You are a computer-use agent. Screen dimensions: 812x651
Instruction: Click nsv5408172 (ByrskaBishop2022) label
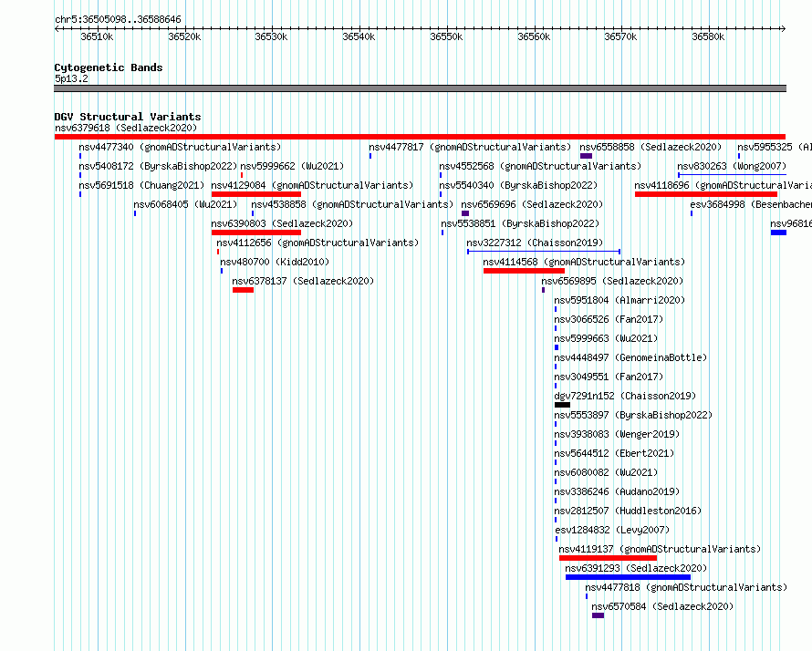point(158,166)
